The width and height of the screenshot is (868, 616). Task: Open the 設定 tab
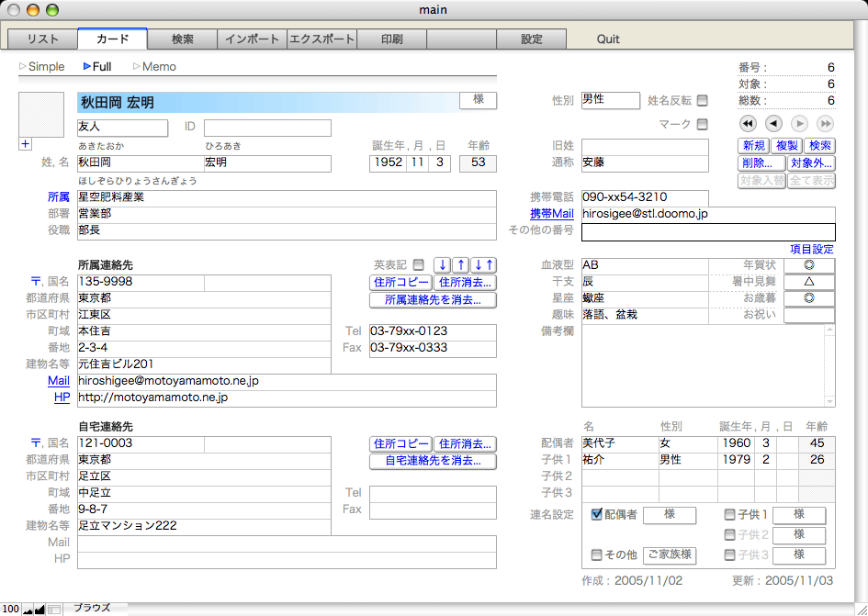coord(532,39)
